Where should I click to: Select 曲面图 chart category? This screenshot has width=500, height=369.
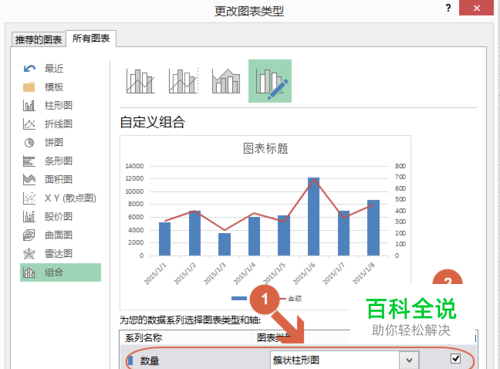click(x=59, y=235)
